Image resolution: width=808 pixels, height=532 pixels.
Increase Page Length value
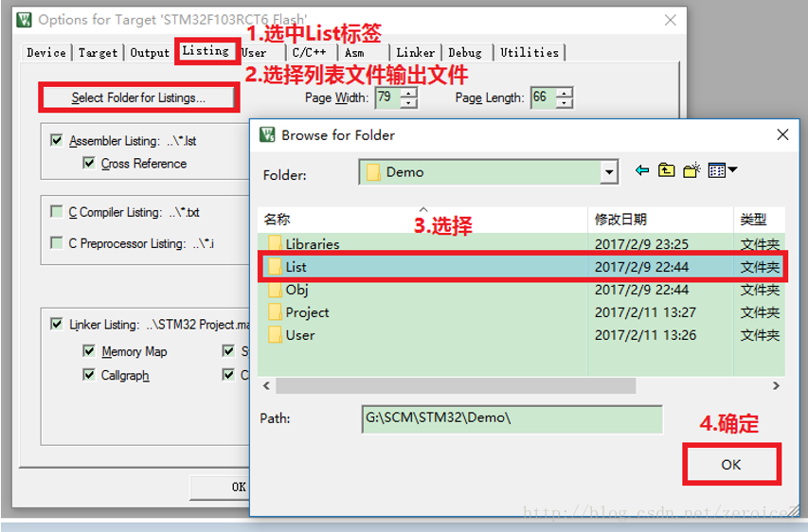(565, 93)
